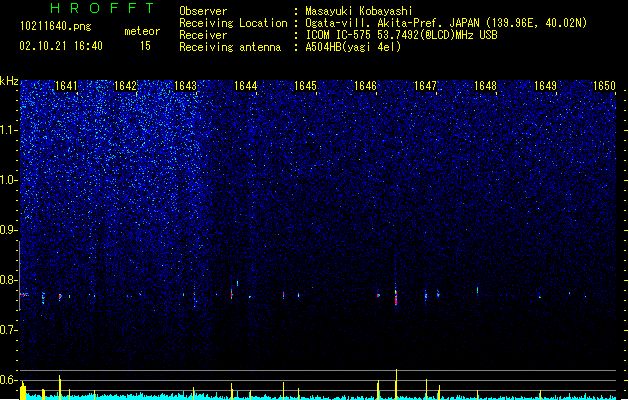Click the 1.0 kHz axis label
629x400 pixels.
coord(9,180)
